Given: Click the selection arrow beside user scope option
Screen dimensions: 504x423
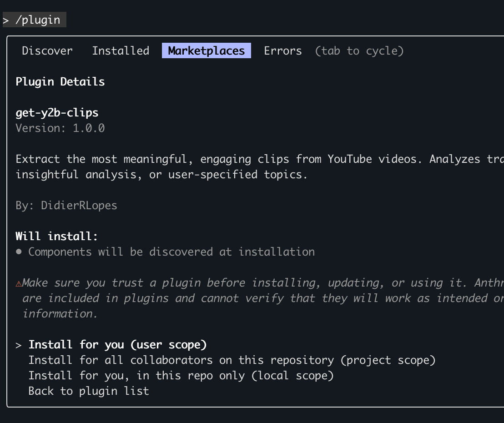Looking at the screenshot, I should [x=18, y=345].
